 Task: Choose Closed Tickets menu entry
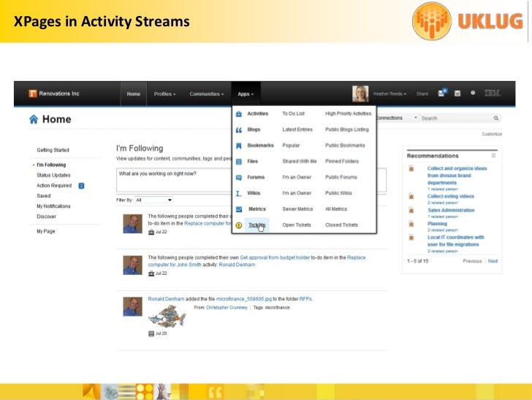341,225
